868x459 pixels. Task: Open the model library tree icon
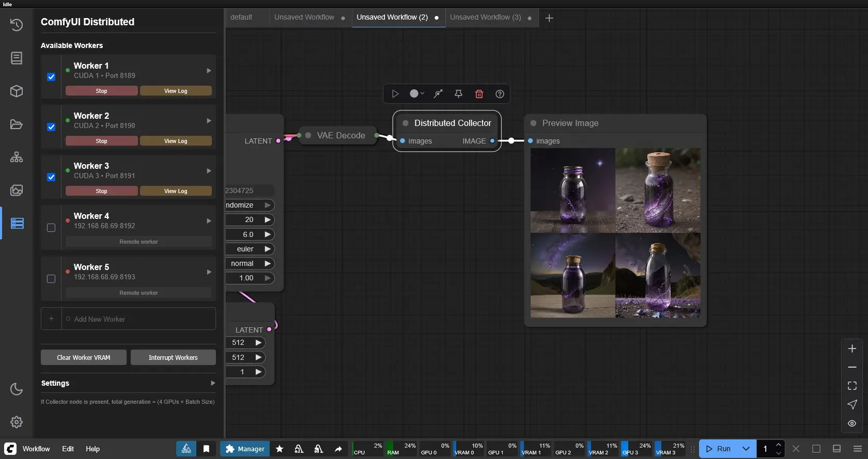click(x=17, y=157)
